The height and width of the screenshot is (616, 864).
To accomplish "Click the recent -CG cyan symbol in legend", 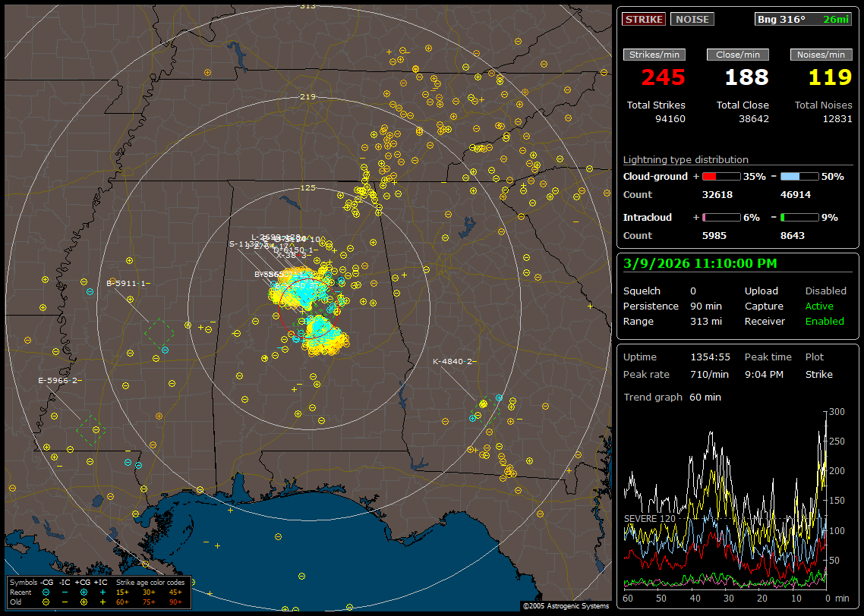I will 46,592.
